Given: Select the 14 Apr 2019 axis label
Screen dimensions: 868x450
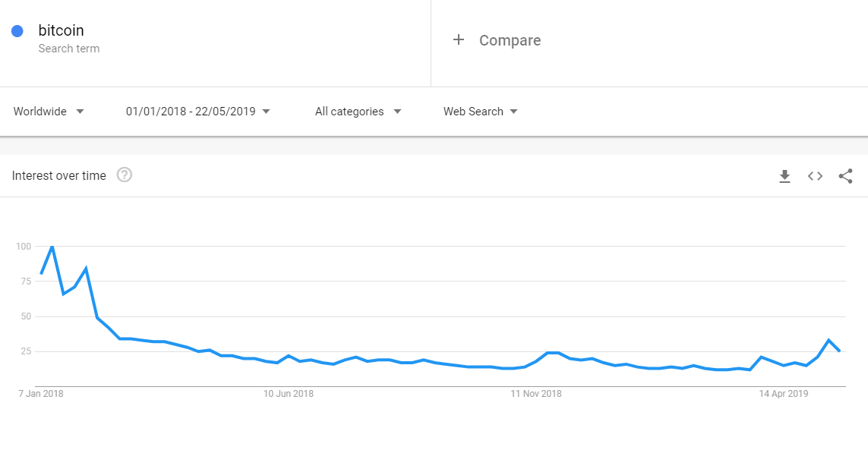Looking at the screenshot, I should point(783,394).
